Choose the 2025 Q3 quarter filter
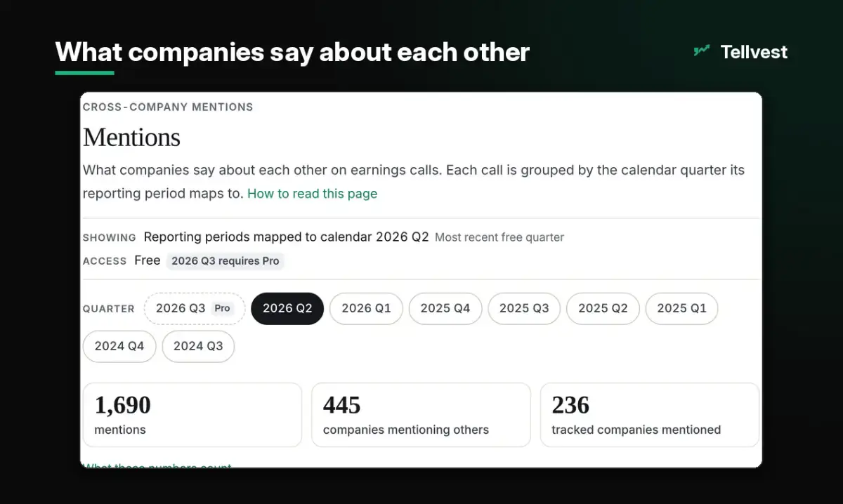 point(524,309)
